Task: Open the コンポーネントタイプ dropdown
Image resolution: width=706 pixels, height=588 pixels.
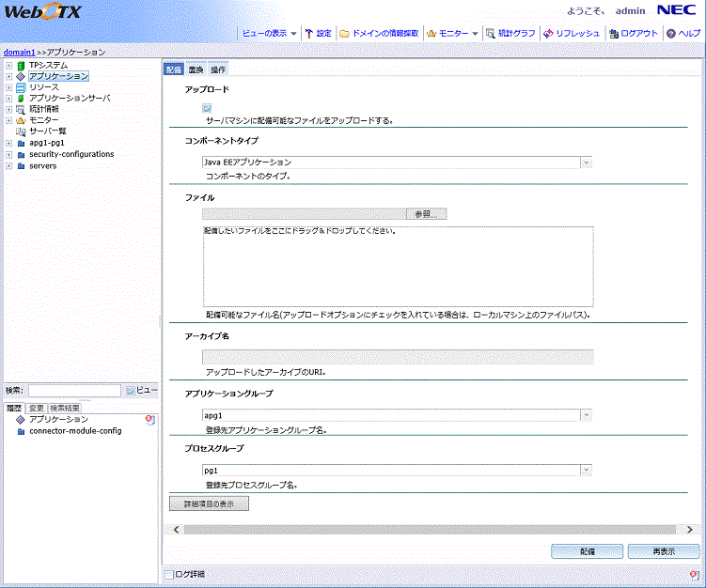Action: [586, 162]
